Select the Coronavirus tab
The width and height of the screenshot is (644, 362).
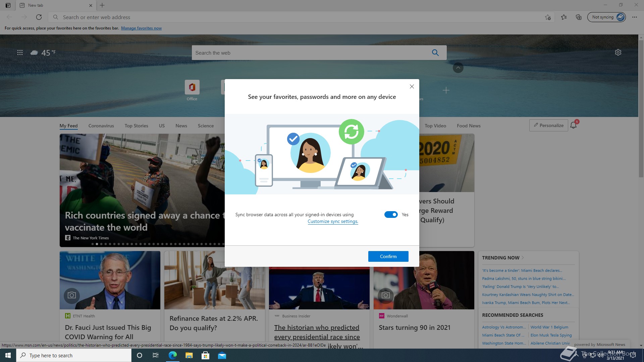101,126
